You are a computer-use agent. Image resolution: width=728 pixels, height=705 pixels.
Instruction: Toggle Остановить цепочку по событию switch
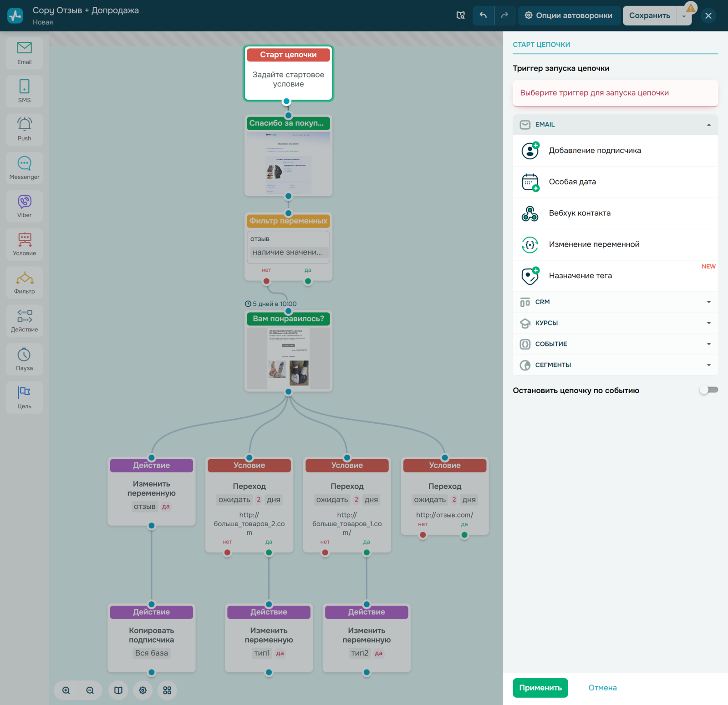click(709, 390)
